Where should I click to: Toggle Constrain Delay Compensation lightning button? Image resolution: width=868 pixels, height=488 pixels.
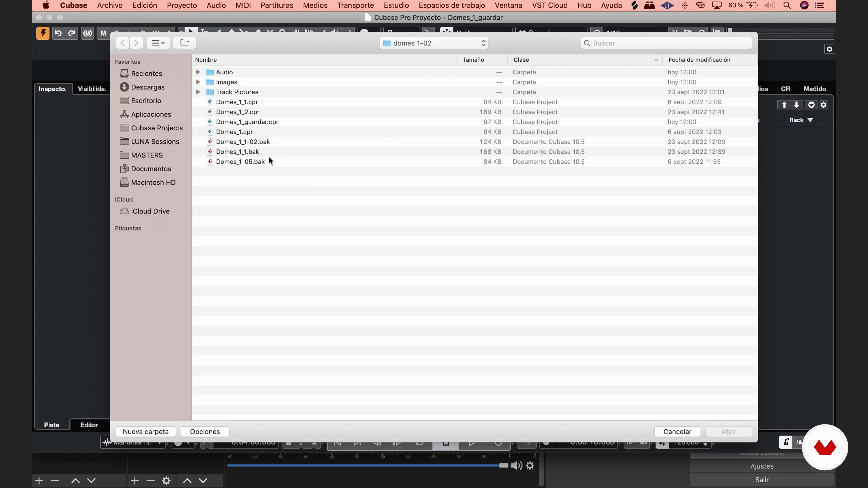pyautogui.click(x=43, y=33)
